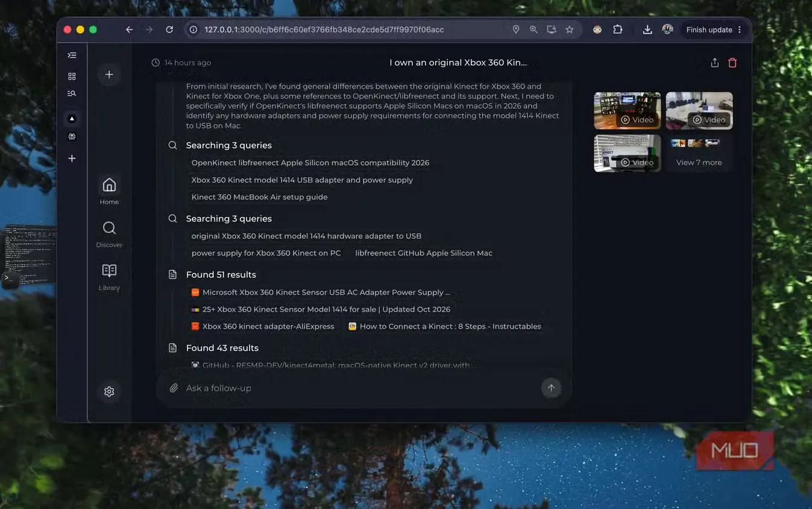This screenshot has width=812, height=509.
Task: Open Microsoft Xbox 360 Kinect Sensor USB AC Adapter result
Action: click(x=321, y=292)
